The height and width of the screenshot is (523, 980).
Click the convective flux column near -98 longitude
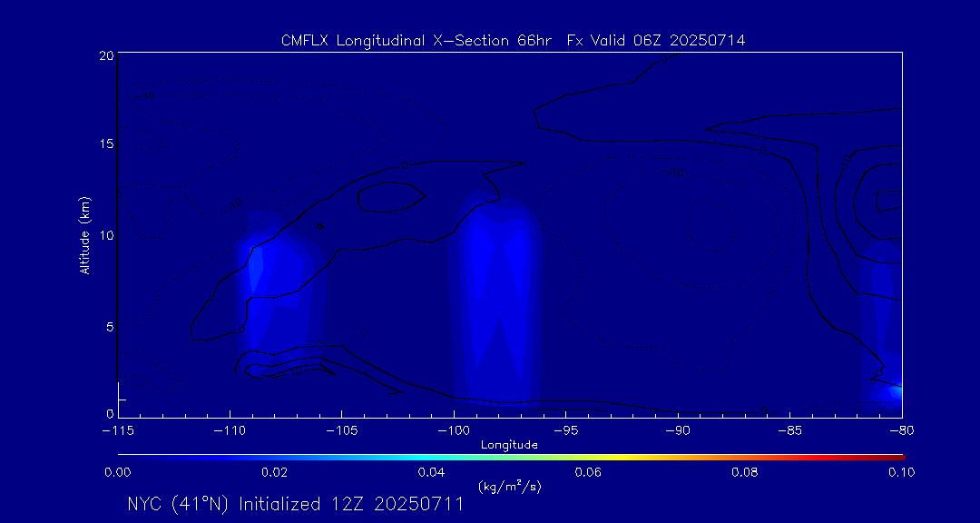497,301
